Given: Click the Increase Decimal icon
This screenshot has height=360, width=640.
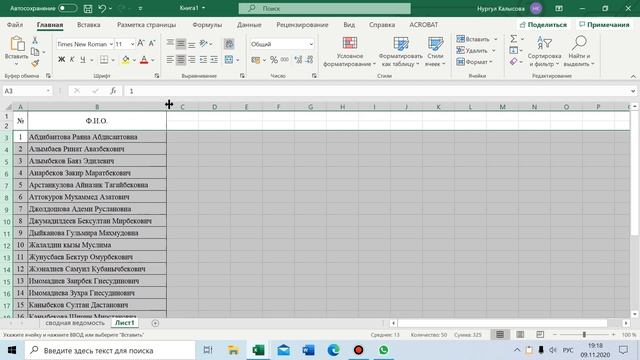Looking at the screenshot, I should 298,60.
